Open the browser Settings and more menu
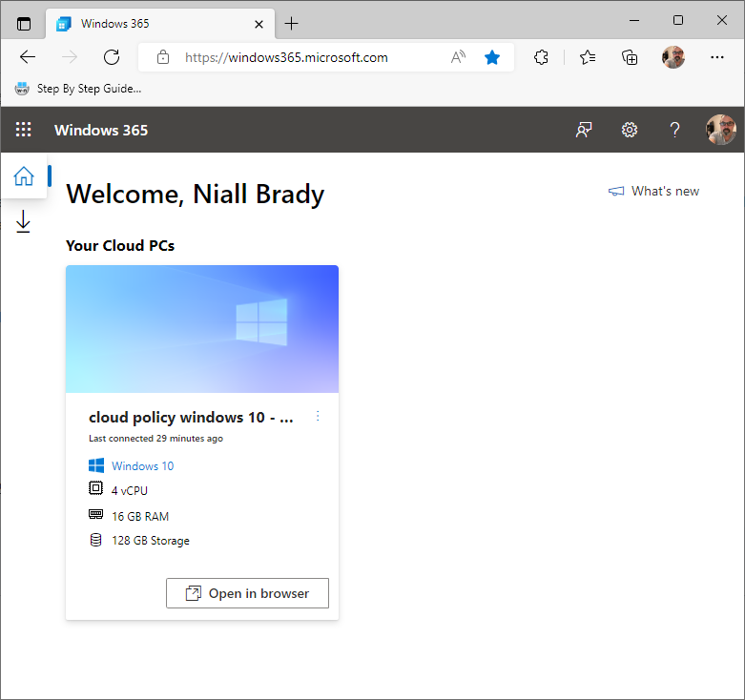Screen dimensions: 745x700 (717, 57)
